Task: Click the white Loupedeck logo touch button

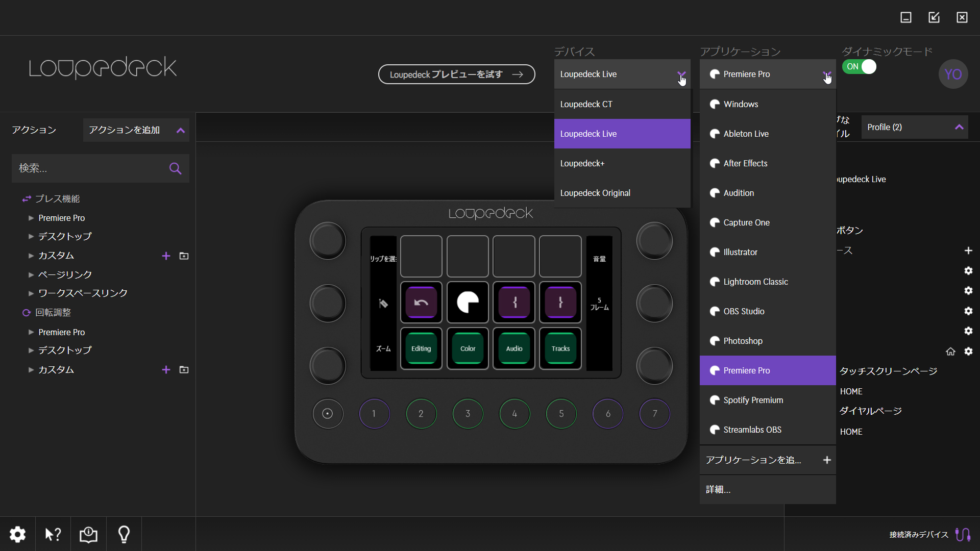Action: coord(468,303)
